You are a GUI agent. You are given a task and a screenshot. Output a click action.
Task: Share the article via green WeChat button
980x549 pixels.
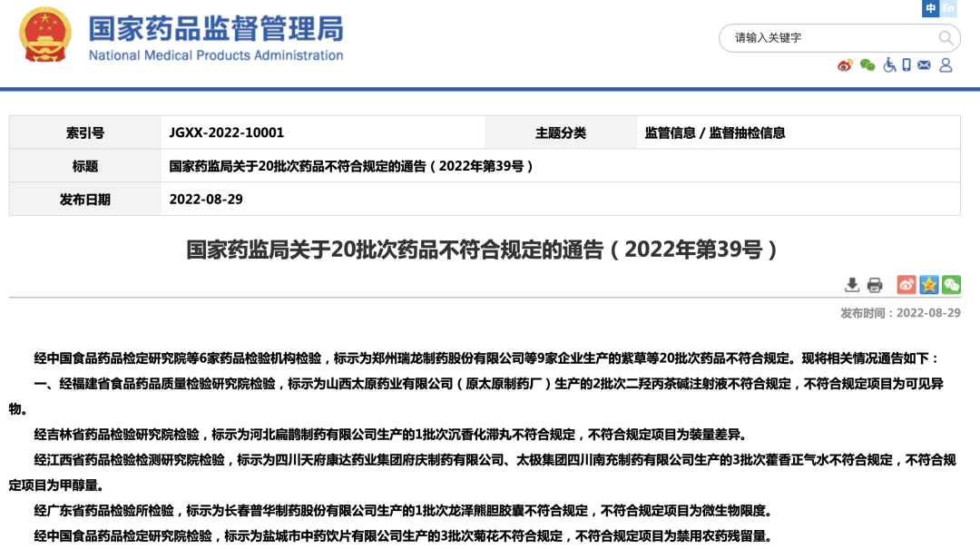[951, 285]
